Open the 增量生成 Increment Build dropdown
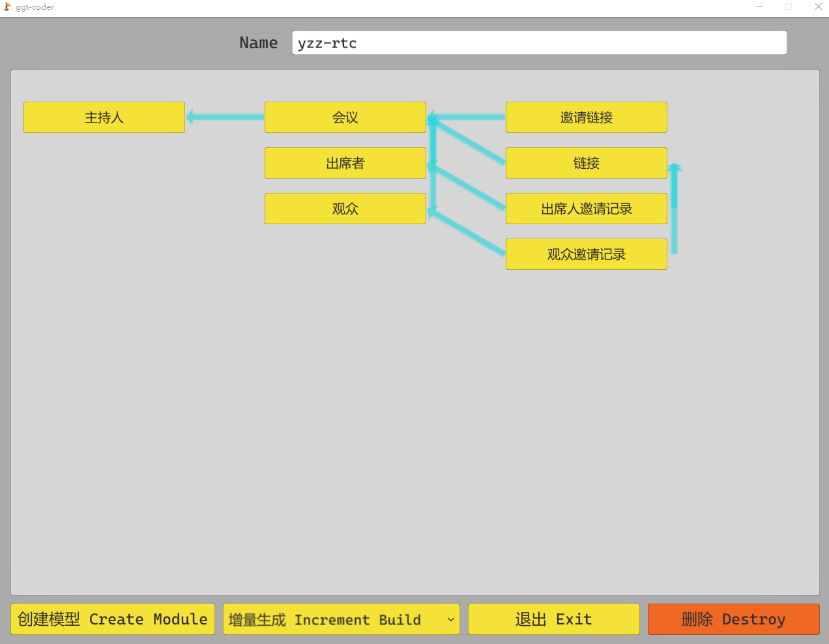829x644 pixels. coord(340,619)
